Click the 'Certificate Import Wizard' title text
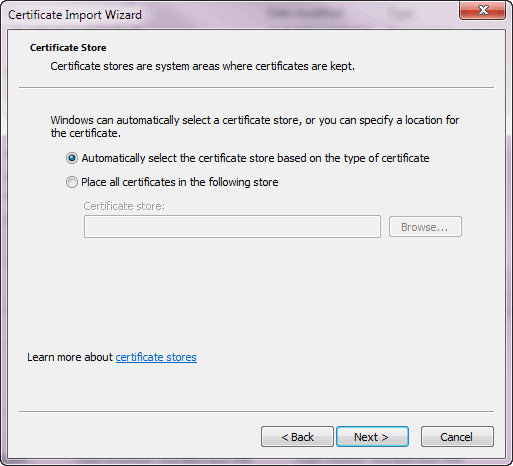The width and height of the screenshot is (513, 466). (75, 15)
